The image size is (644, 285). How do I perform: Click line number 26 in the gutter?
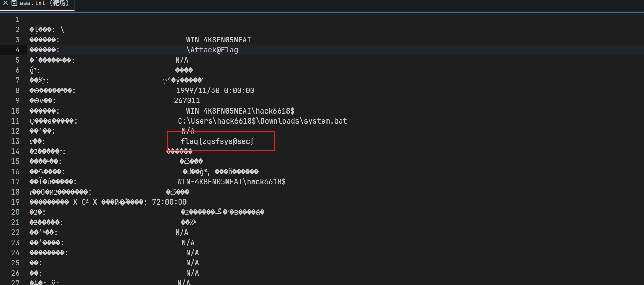point(15,273)
